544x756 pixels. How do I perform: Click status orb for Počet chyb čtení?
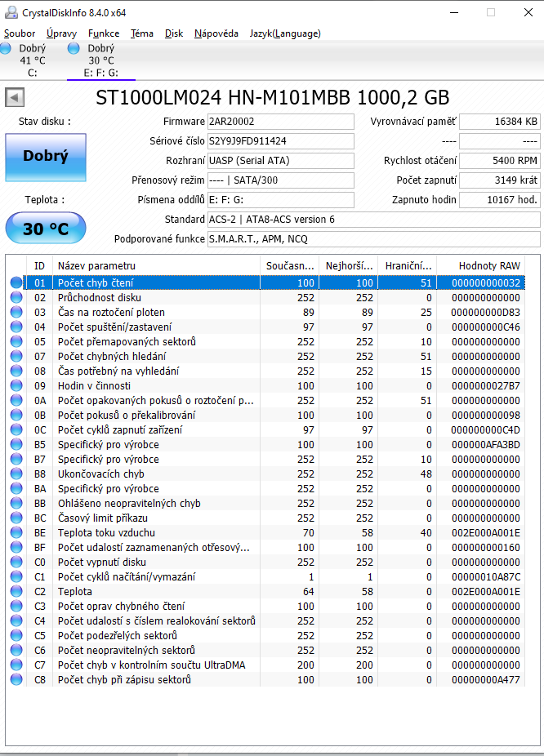click(x=16, y=282)
